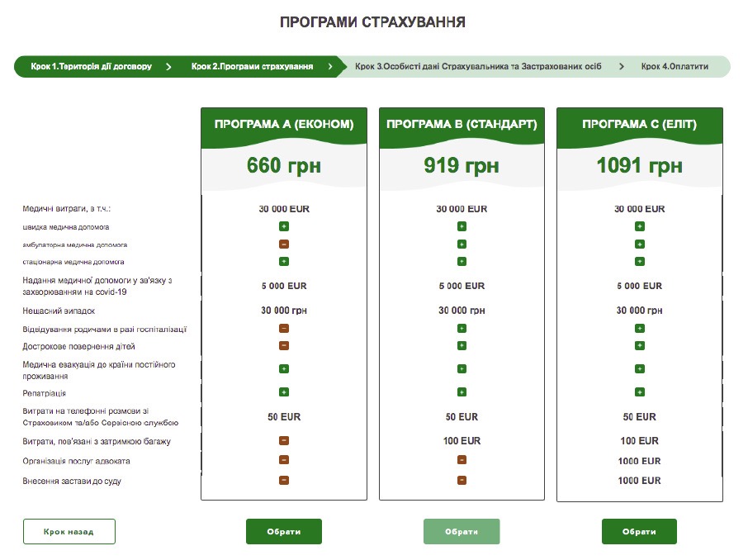Click plus icon for стаціонарна допомога in Program A
Screen dimensions: 748x560
[284, 262]
